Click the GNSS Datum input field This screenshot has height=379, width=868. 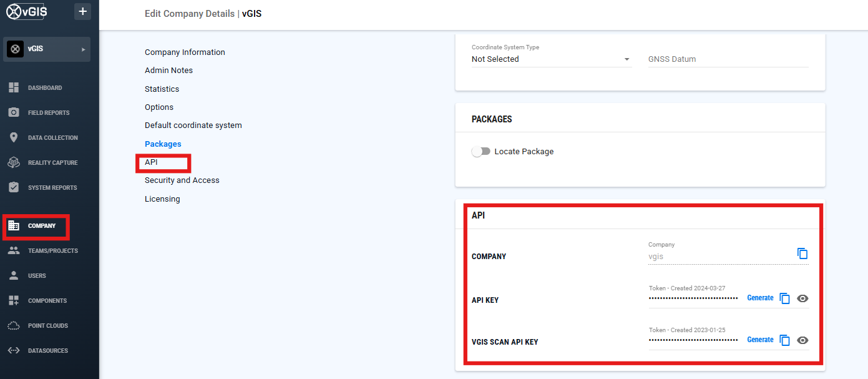pos(728,59)
